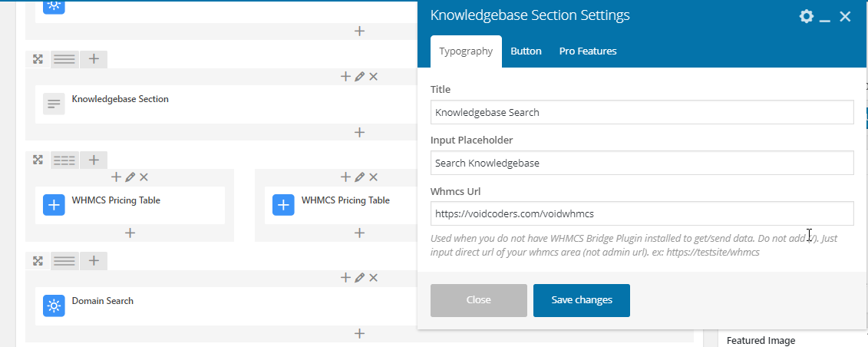Open the settings gear in the modal header
This screenshot has height=347, width=868.
[x=806, y=16]
